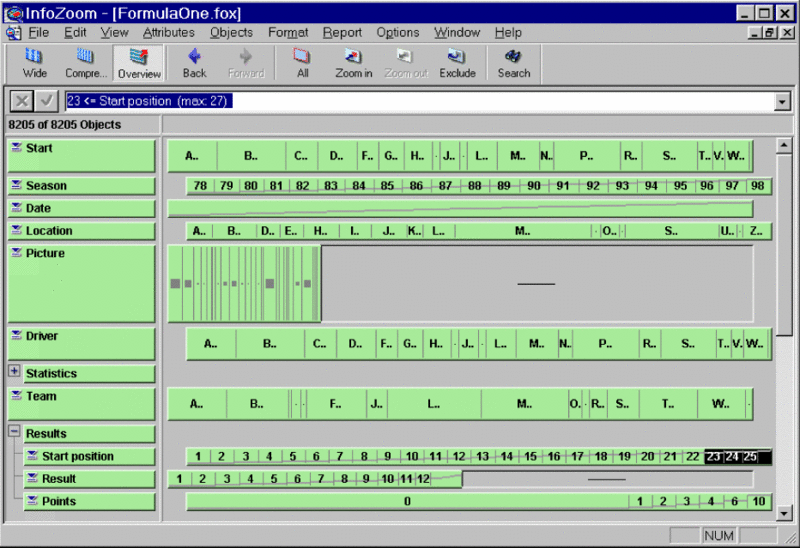800x548 pixels.
Task: Select the Team attribute header
Action: point(82,404)
